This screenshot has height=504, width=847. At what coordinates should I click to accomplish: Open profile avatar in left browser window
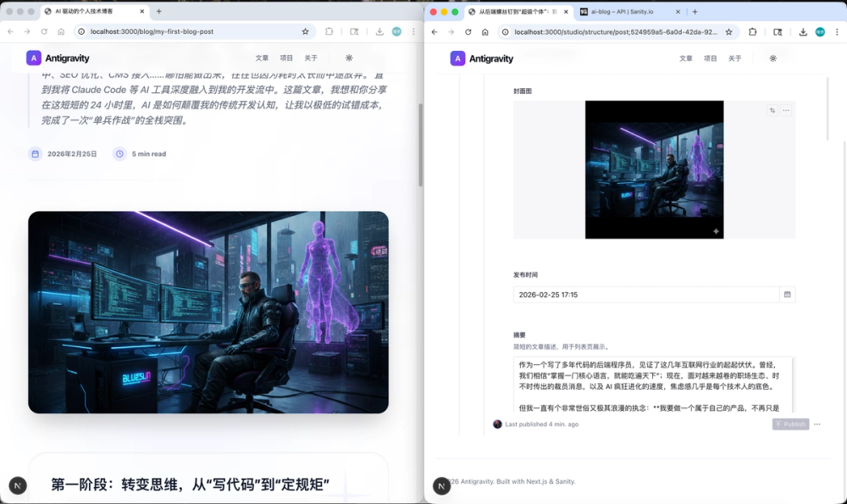click(x=396, y=31)
